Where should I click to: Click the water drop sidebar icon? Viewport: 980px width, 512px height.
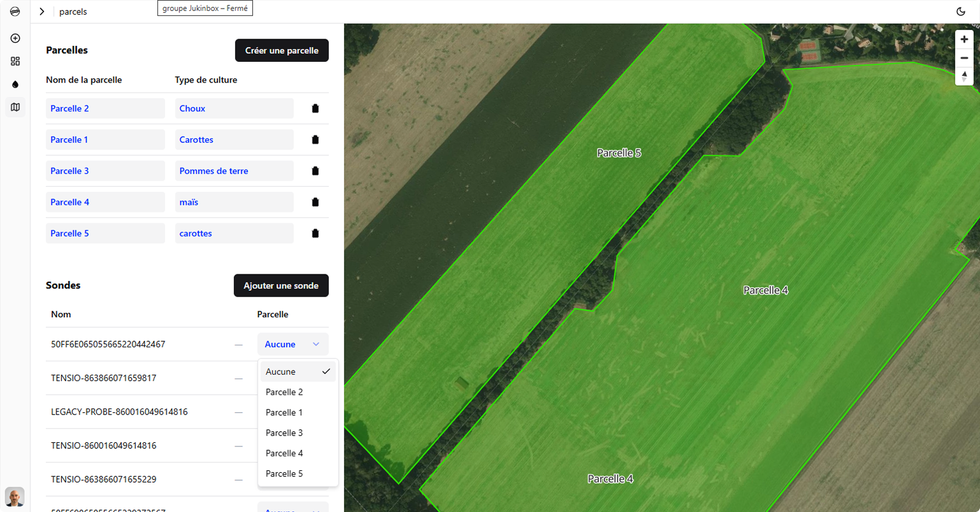coord(15,85)
